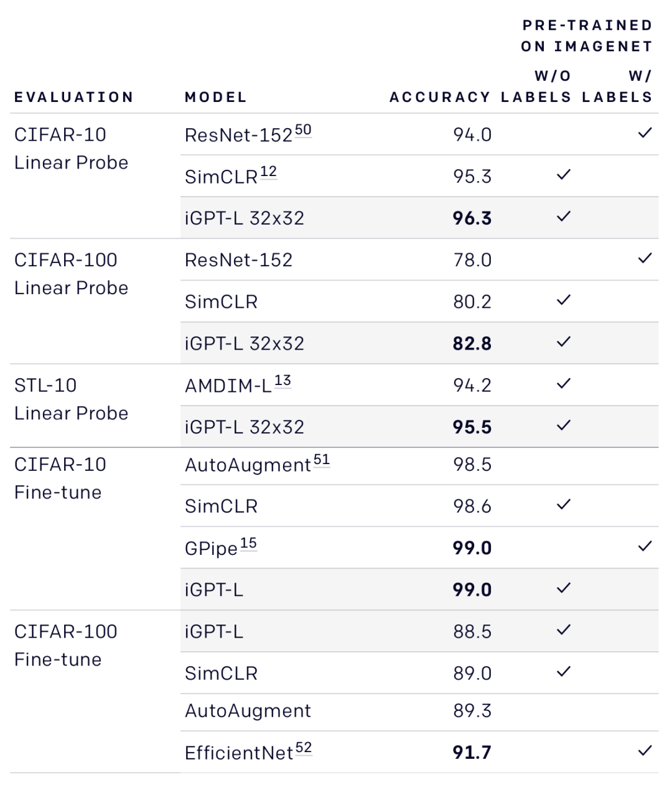
Task: Open footnote 52 beside EfficientNet
Action: (x=304, y=748)
